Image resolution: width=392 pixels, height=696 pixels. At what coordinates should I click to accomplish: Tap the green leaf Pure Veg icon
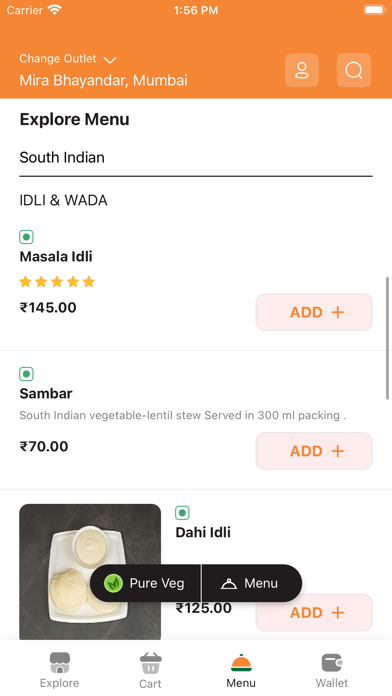click(113, 583)
